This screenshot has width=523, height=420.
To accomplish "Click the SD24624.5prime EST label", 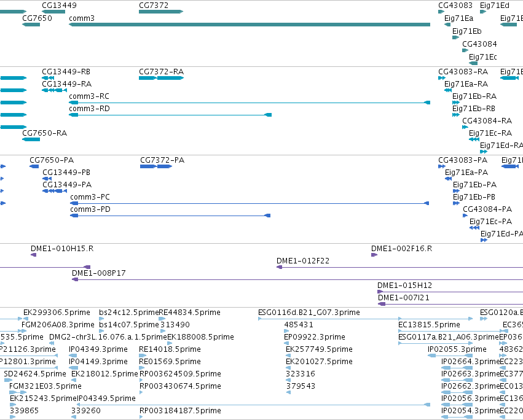I will click(x=35, y=375).
